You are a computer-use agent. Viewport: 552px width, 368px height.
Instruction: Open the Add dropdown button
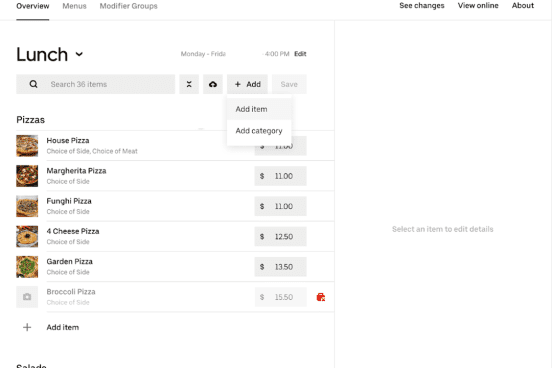247,84
